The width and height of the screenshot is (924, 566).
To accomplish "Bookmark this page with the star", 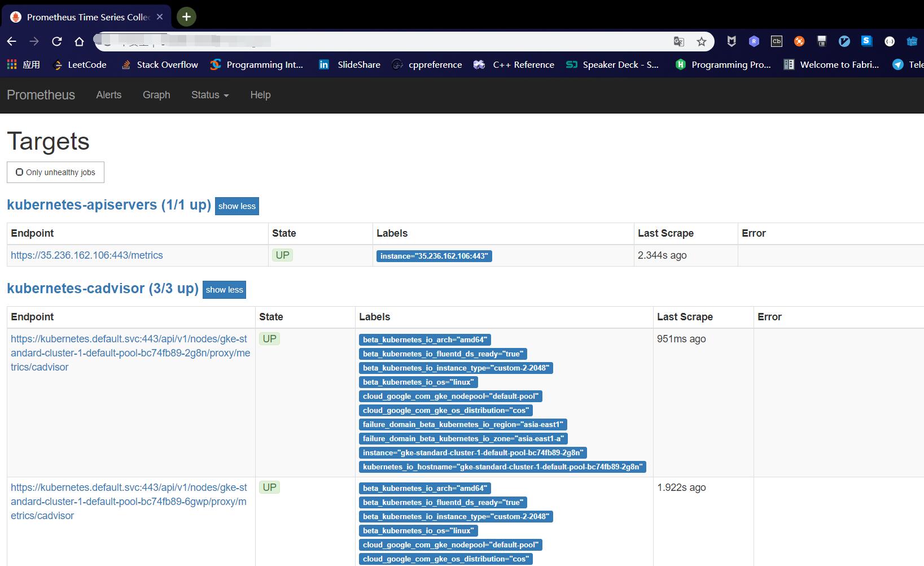I will (702, 41).
